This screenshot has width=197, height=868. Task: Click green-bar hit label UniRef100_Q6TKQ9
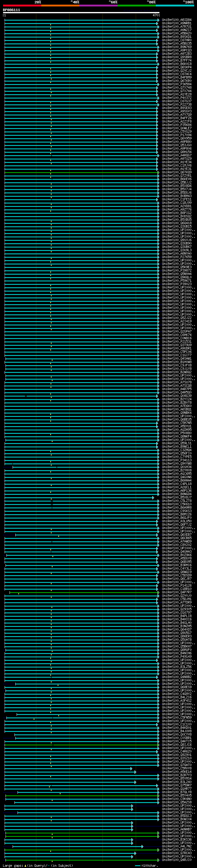177,172
